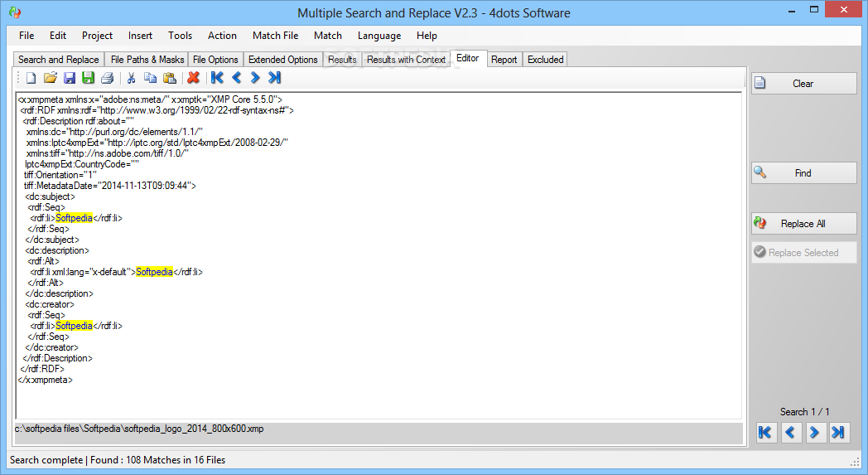The width and height of the screenshot is (868, 475).
Task: Cut selection with the scissors icon
Action: 131,78
